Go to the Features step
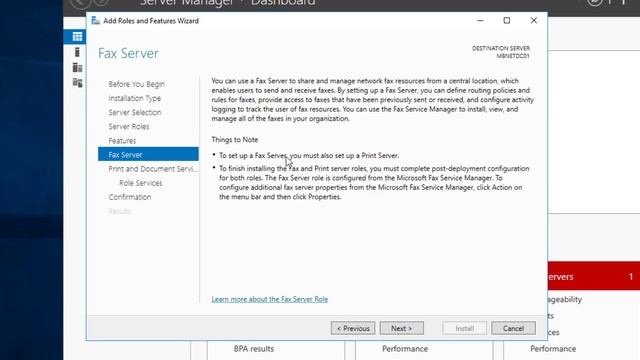The height and width of the screenshot is (360, 640). coord(122,141)
